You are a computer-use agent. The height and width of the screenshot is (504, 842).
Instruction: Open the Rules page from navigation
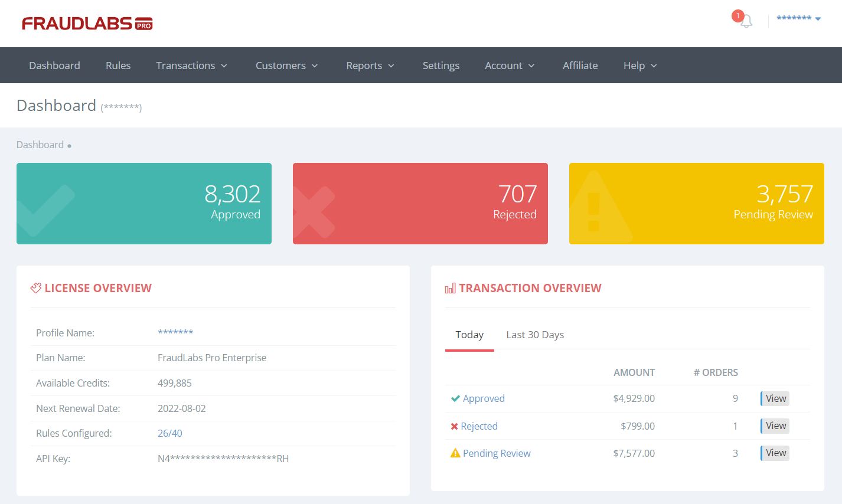pos(118,65)
